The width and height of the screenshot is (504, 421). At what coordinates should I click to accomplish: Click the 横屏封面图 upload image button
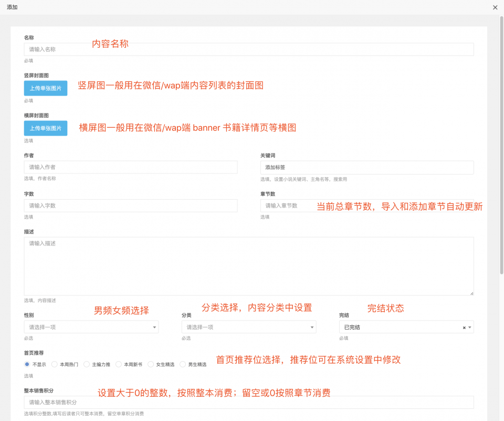[45, 128]
